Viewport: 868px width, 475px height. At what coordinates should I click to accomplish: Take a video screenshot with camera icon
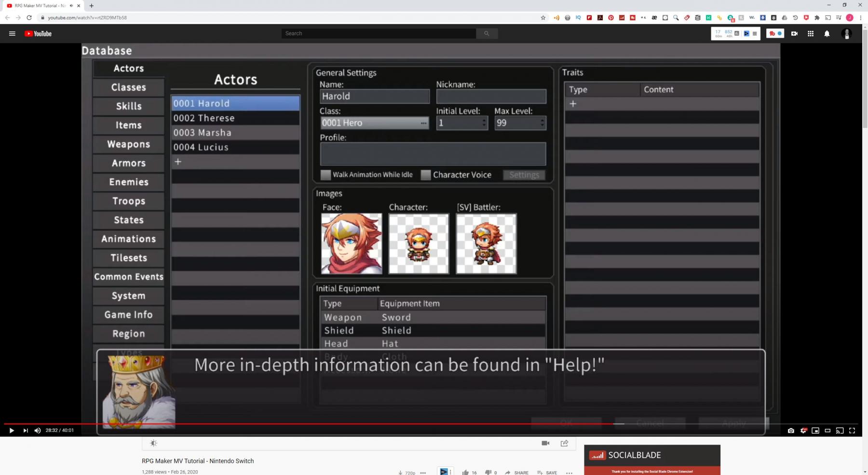(x=791, y=431)
